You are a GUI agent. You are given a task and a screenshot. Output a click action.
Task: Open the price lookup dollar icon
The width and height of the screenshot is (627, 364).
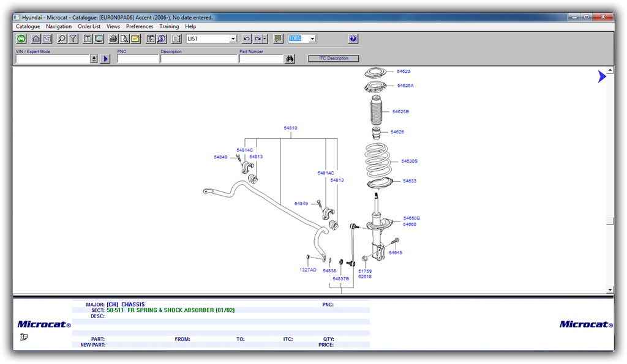(162, 39)
